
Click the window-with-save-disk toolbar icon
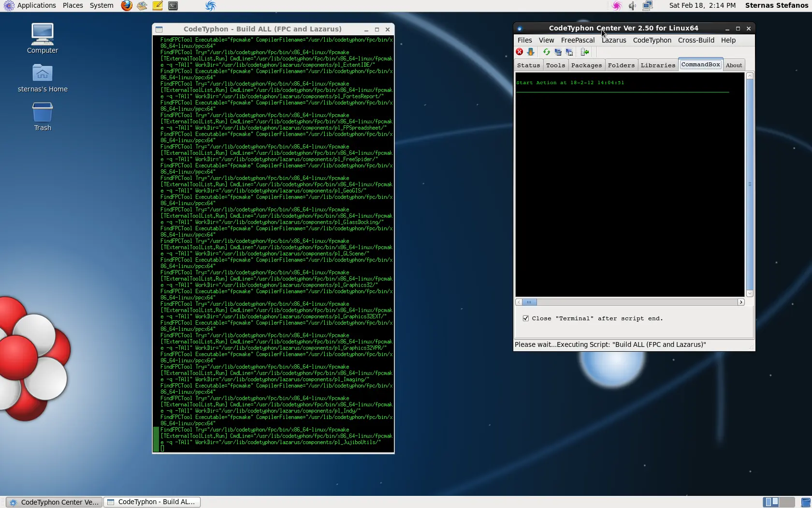click(x=569, y=52)
